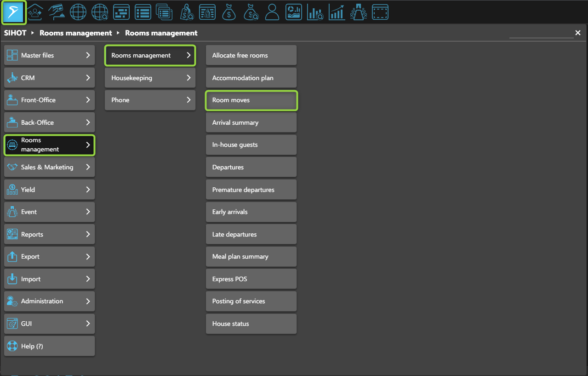
Task: Open the guest check-in house icon
Action: (x=35, y=12)
